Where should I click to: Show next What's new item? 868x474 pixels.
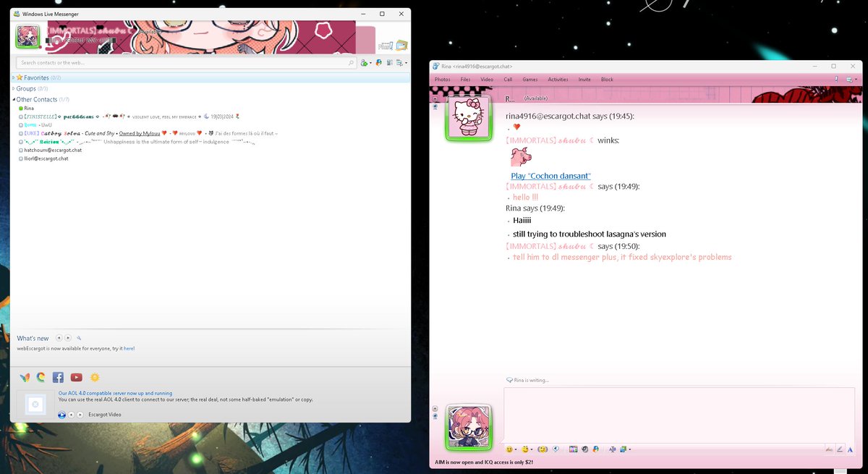(x=68, y=338)
